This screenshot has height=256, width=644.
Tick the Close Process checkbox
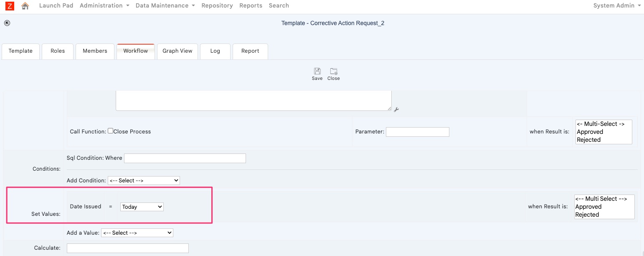[x=110, y=131]
